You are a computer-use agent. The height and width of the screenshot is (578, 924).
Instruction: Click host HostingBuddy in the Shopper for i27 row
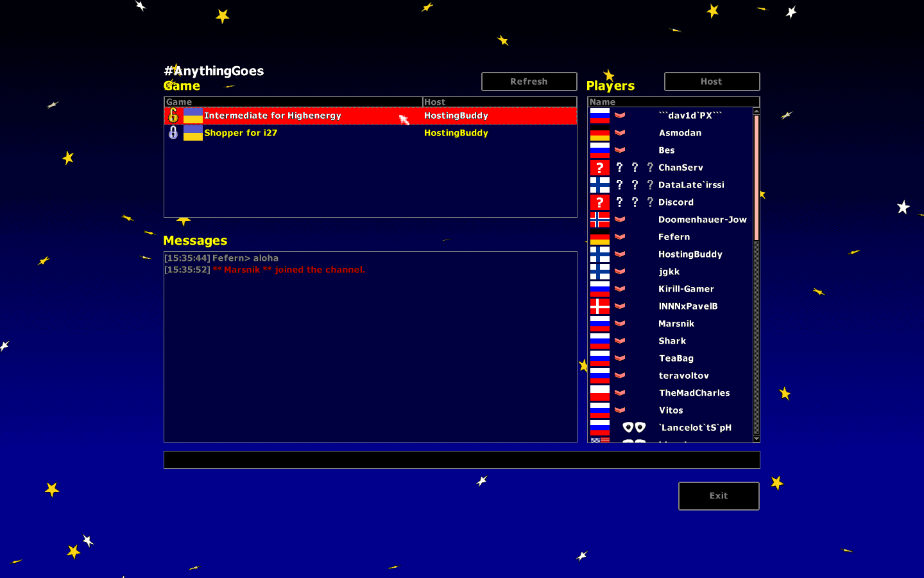456,133
